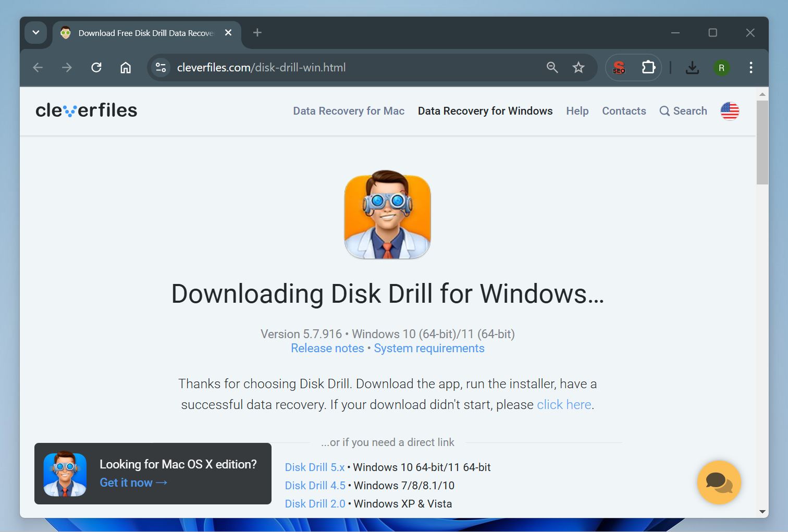Click the browser reload page icon
The width and height of the screenshot is (788, 532).
point(96,67)
